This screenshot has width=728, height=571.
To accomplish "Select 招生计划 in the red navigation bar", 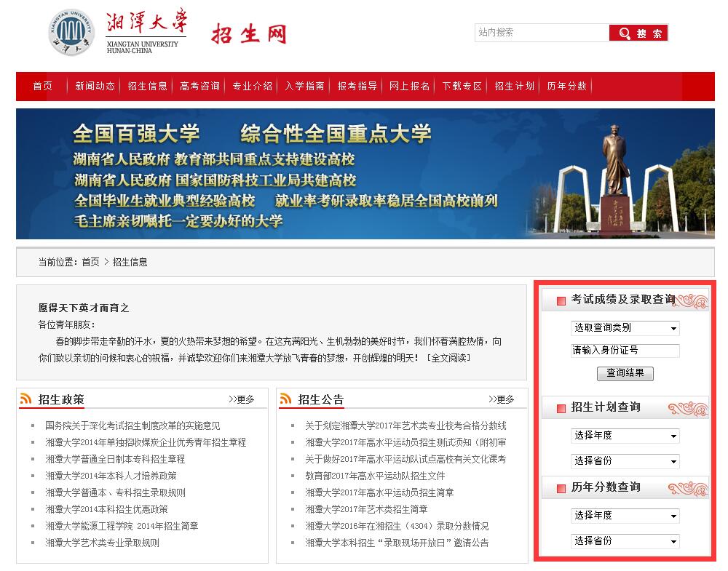I will point(515,86).
